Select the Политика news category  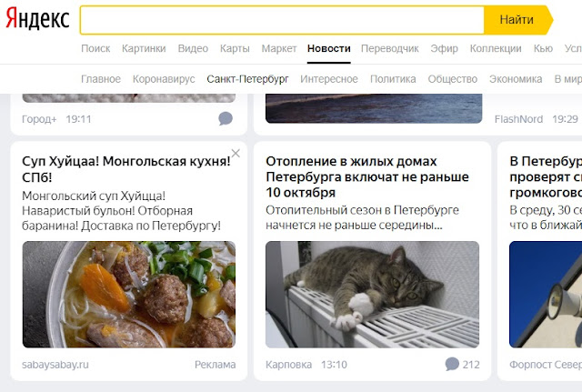393,79
